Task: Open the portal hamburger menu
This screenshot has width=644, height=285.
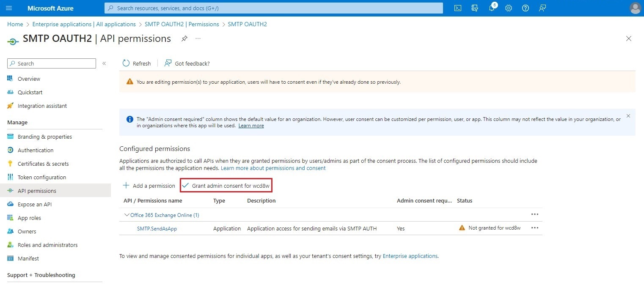Action: click(9, 8)
